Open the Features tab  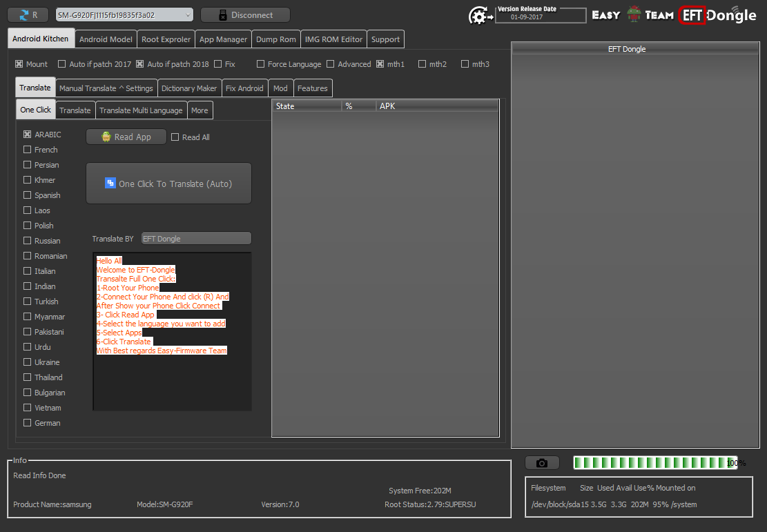(x=313, y=88)
